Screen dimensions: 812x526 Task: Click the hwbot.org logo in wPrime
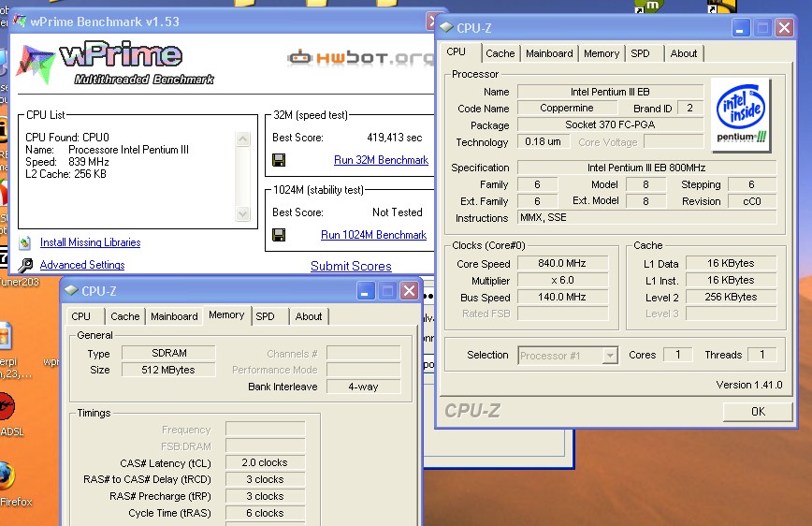pos(360,57)
